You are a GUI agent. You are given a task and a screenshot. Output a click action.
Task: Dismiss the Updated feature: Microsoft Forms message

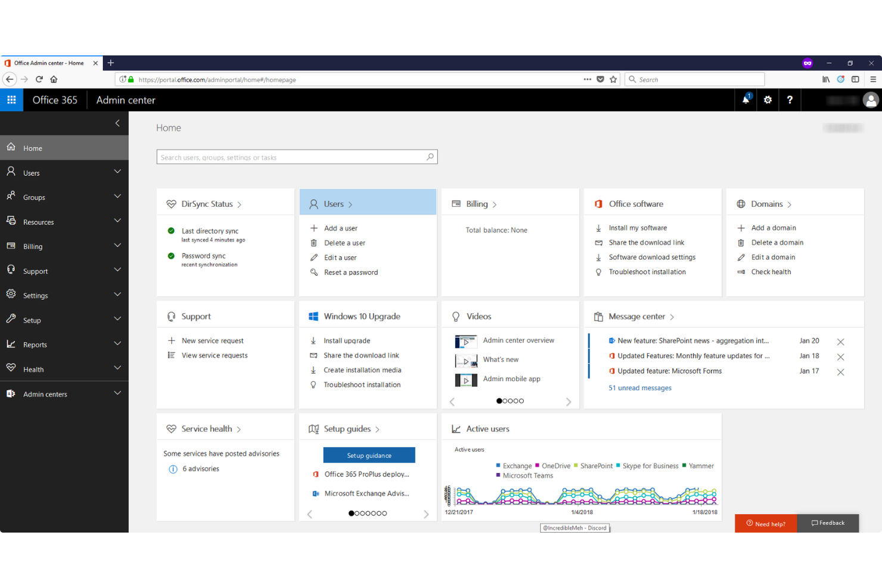pyautogui.click(x=841, y=372)
